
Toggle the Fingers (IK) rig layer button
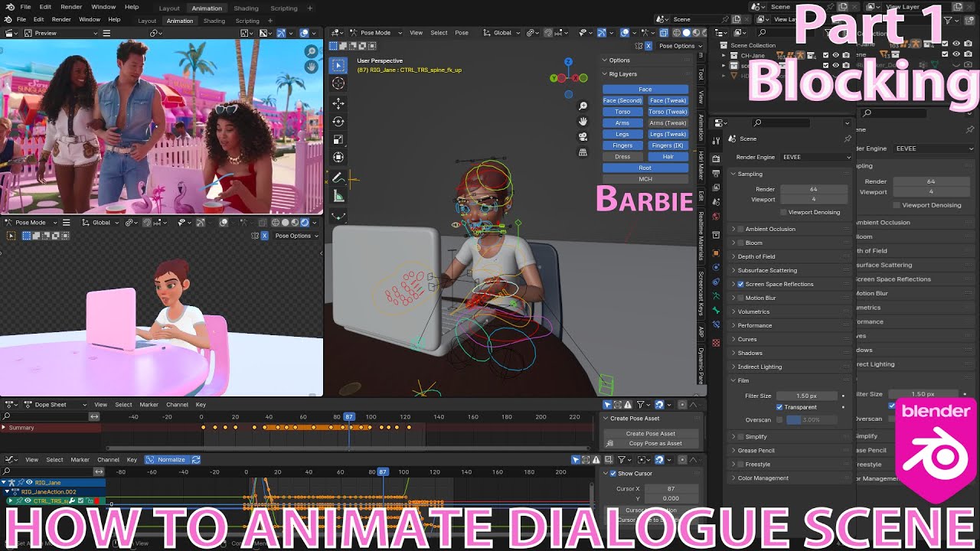(668, 145)
